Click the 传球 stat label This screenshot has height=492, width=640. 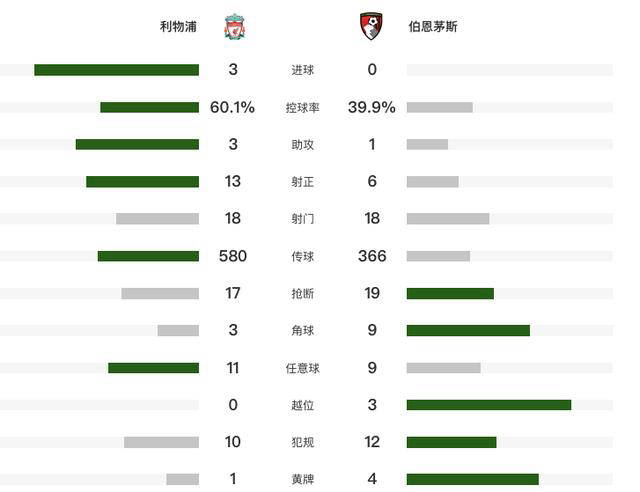coord(302,256)
